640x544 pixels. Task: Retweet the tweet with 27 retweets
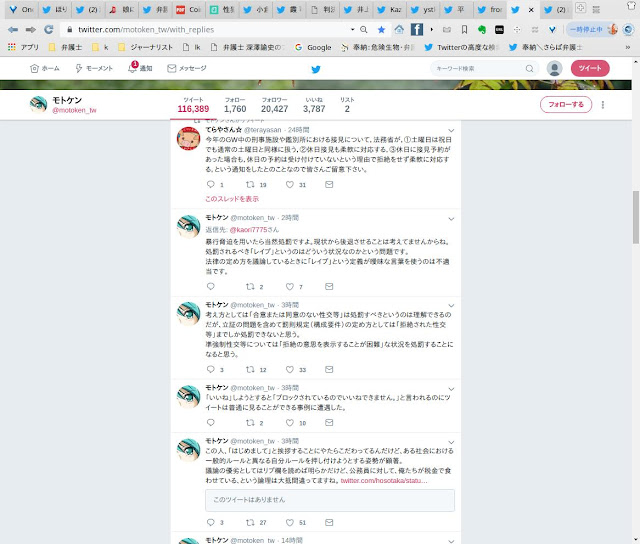click(x=250, y=522)
